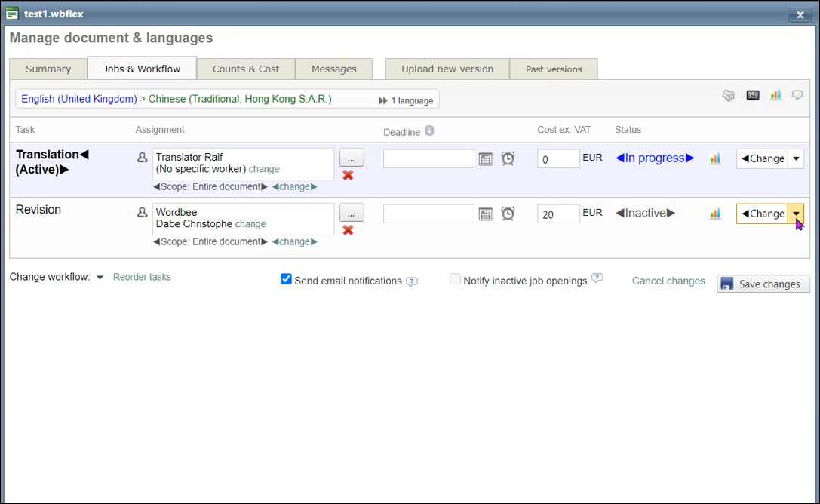Remove Translation assignment with red X
Viewport: 820px width, 504px height.
tap(348, 175)
